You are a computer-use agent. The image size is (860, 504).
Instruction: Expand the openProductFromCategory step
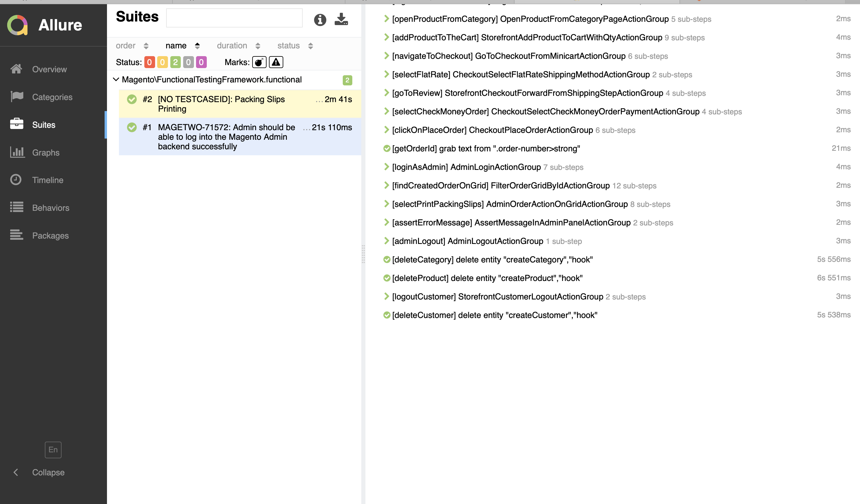tap(386, 19)
